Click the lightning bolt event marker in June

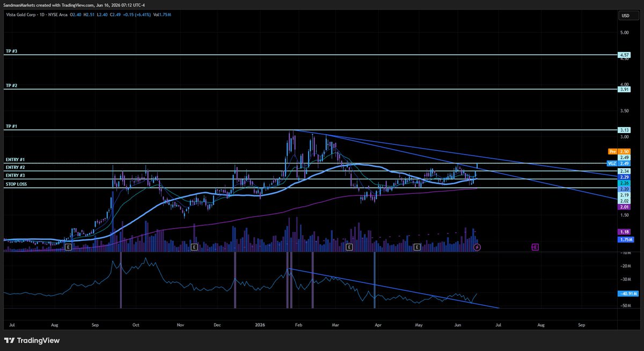[478, 247]
